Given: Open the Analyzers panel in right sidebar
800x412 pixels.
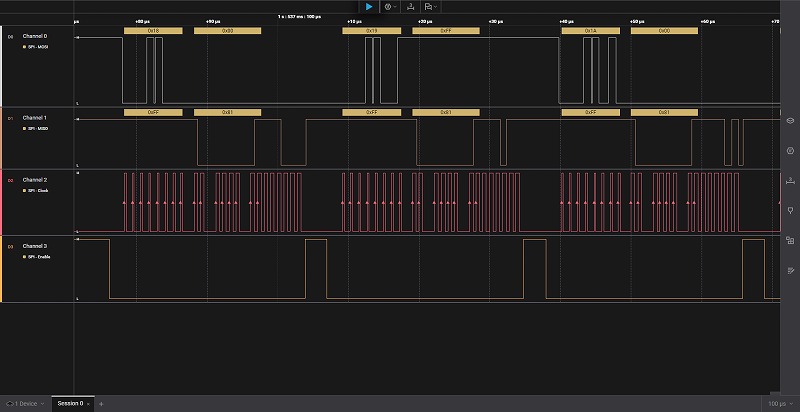Looking at the screenshot, I should coord(790,151).
